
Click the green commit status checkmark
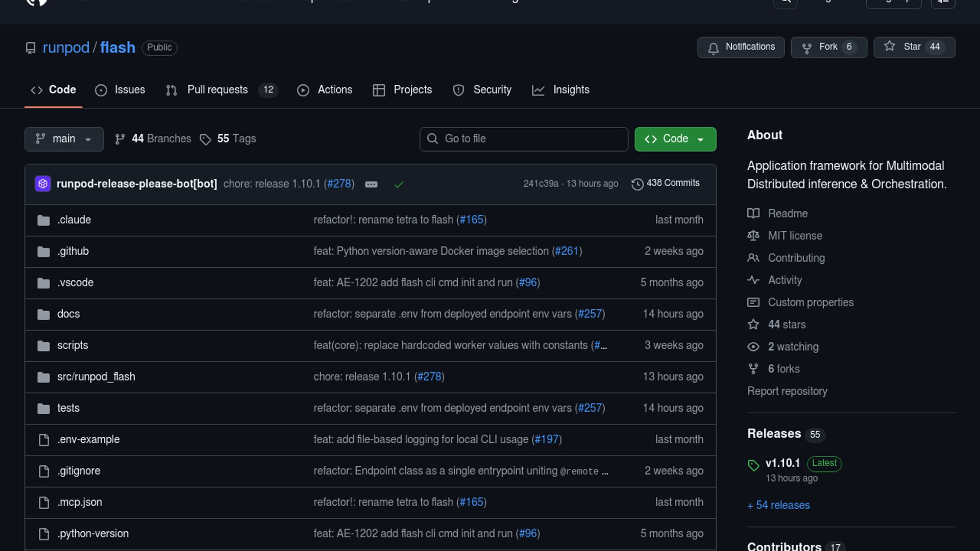tap(399, 184)
